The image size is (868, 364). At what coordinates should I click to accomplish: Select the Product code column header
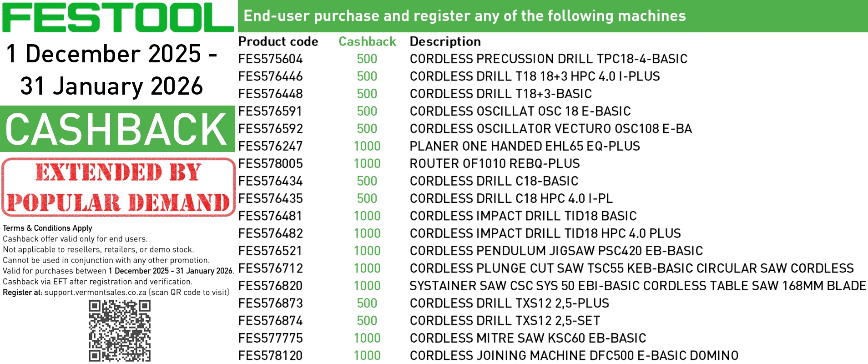(x=278, y=41)
